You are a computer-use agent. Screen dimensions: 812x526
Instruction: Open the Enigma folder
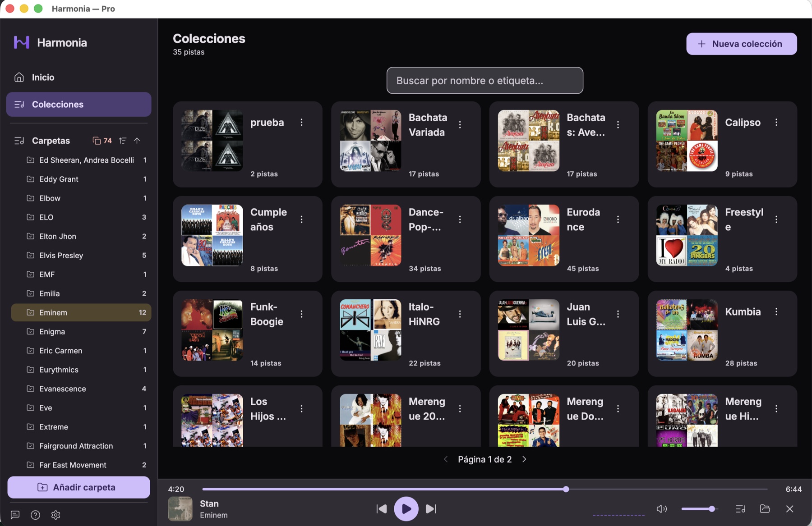[81, 331]
